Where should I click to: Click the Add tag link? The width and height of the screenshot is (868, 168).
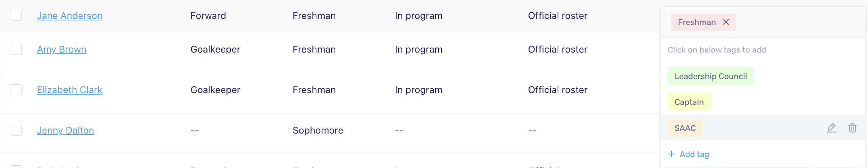pos(694,154)
